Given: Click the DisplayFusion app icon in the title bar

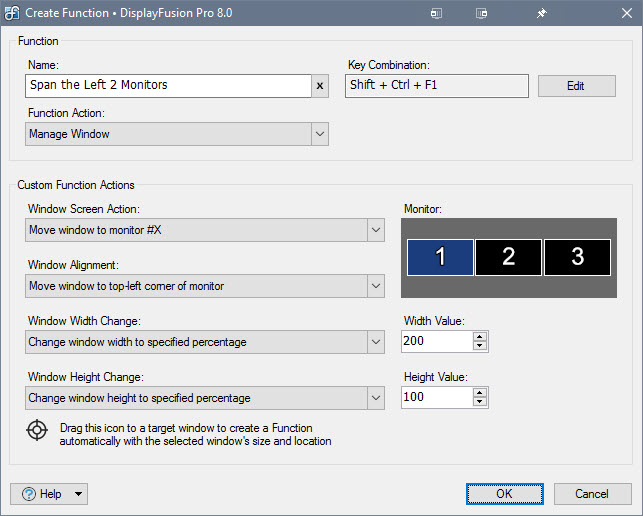Looking at the screenshot, I should (12, 13).
